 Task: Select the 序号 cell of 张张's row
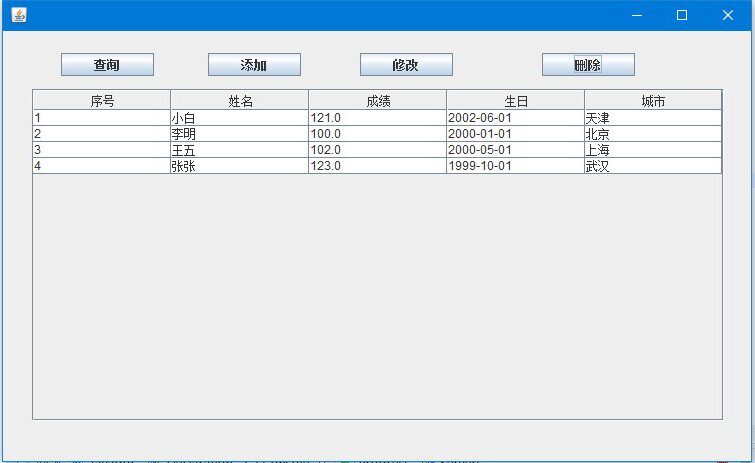102,166
